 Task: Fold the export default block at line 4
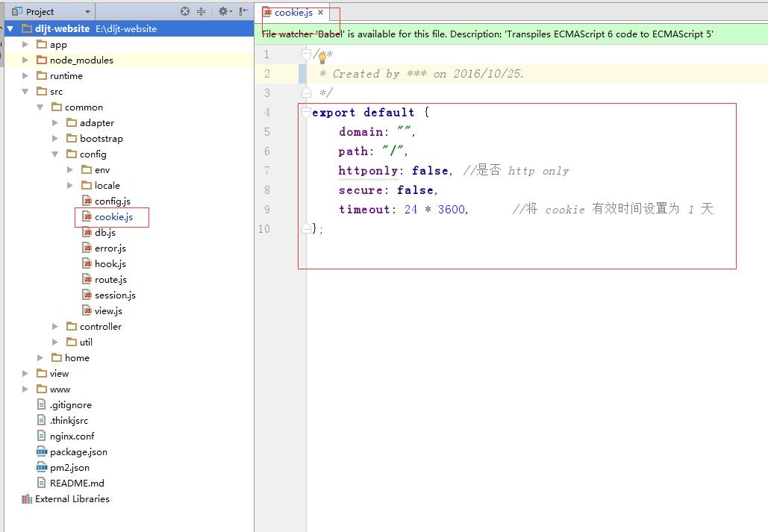[x=306, y=112]
